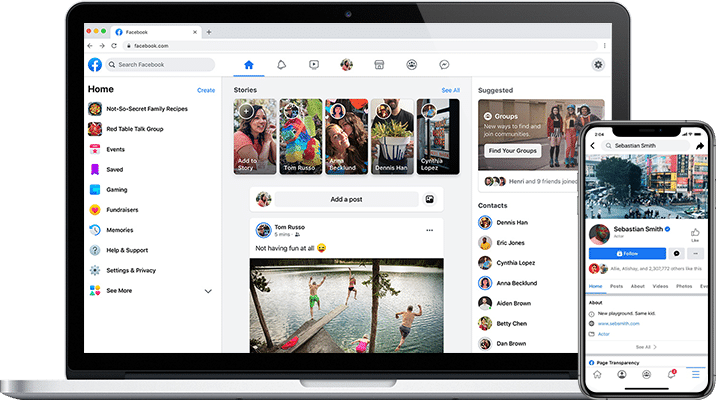This screenshot has height=400, width=716.
Task: Open Aiden Brown in Contacts
Action: click(505, 303)
